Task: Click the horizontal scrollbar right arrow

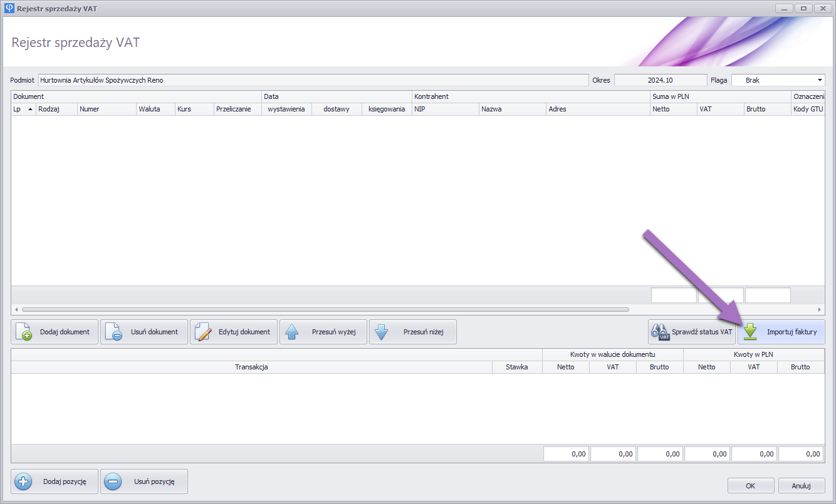Action: [x=819, y=309]
